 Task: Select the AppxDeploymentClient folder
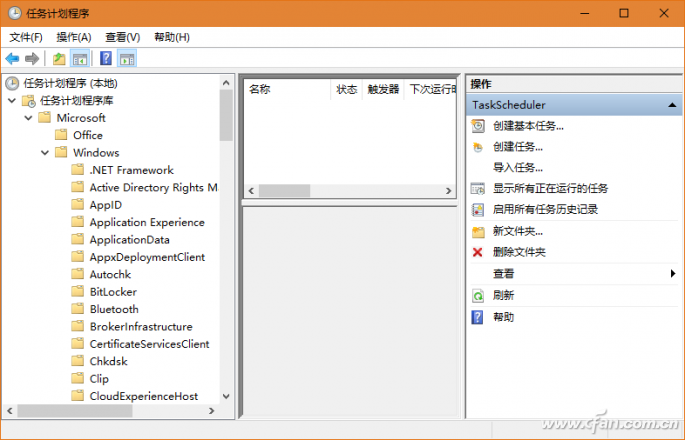coord(147,257)
